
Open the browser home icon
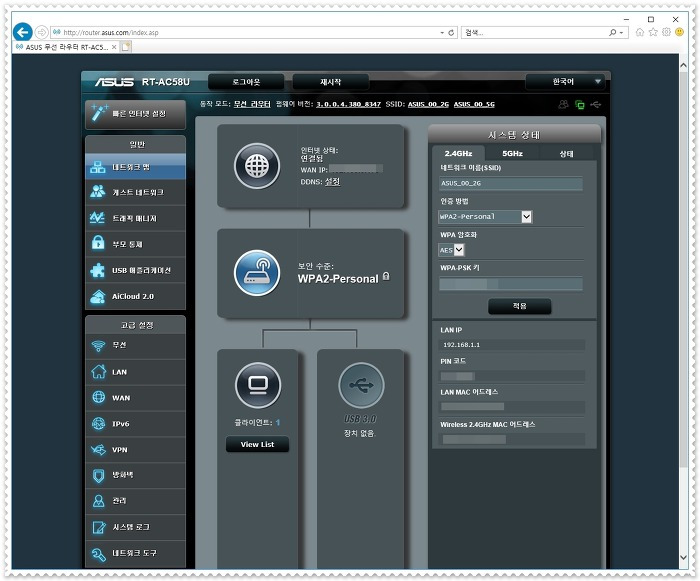point(640,32)
